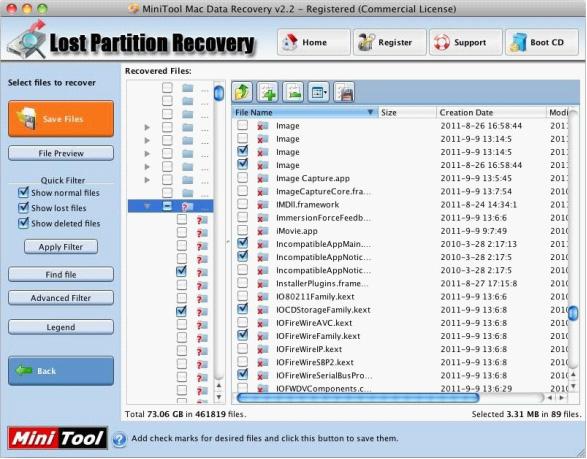Go up one folder level with the green arrow icon
Viewport: 587px width, 459px height.
(x=242, y=92)
